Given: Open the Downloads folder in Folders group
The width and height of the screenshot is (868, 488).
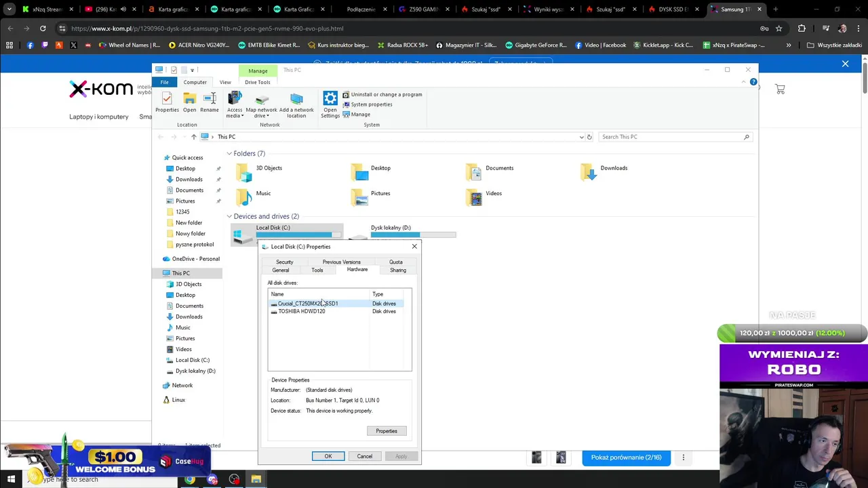Looking at the screenshot, I should click(605, 172).
